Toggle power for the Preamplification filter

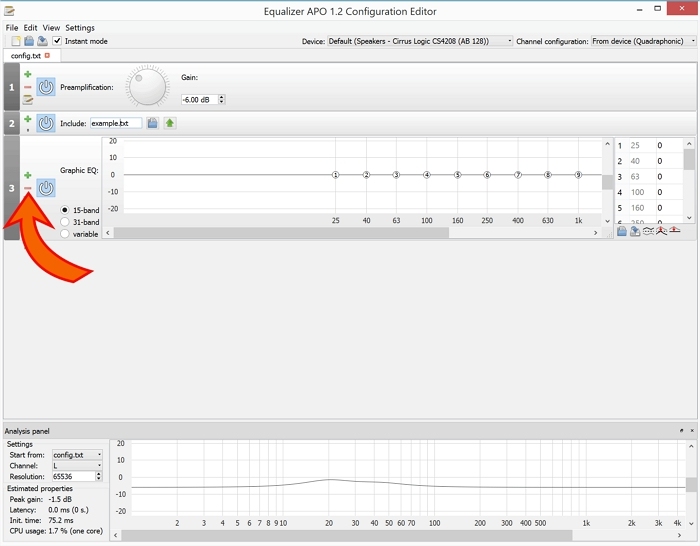point(46,87)
